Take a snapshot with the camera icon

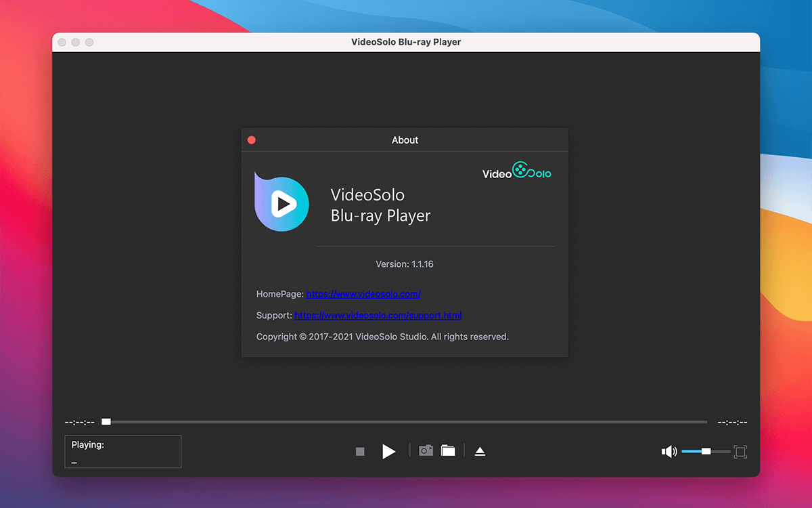point(426,450)
